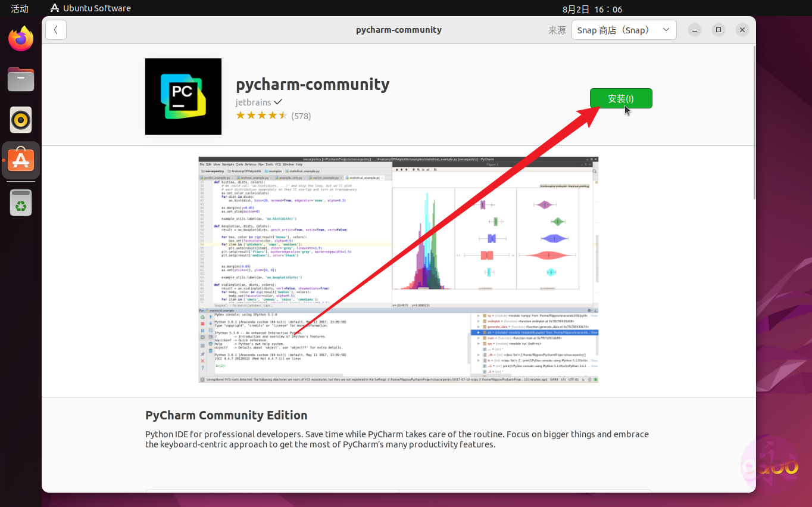Open the Trash from the dock

21,203
